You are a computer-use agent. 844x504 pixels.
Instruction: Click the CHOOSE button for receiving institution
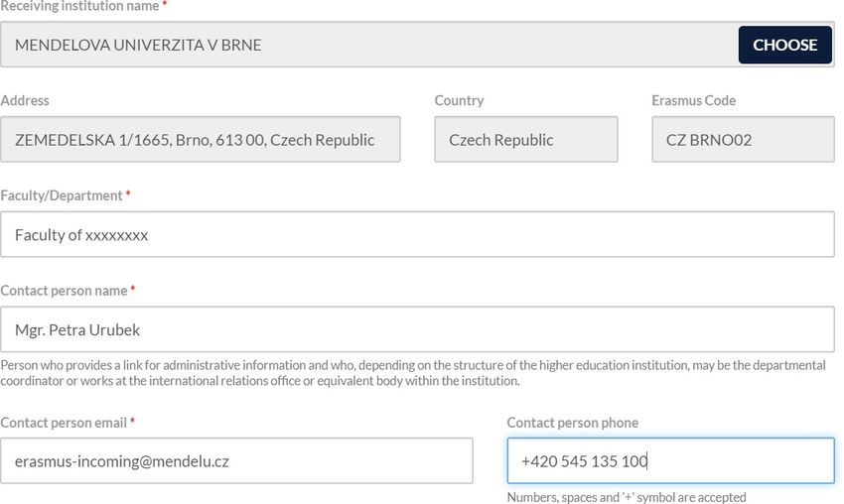(x=784, y=45)
